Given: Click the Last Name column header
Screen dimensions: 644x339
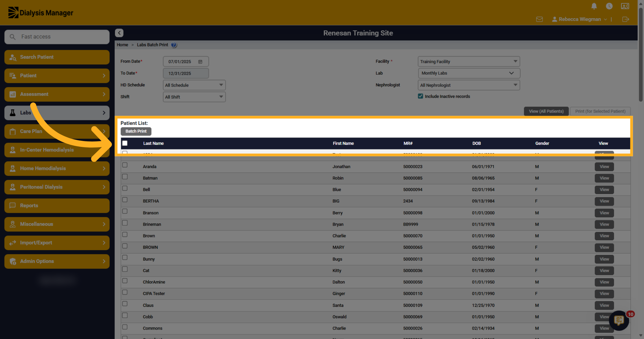Looking at the screenshot, I should (x=153, y=143).
